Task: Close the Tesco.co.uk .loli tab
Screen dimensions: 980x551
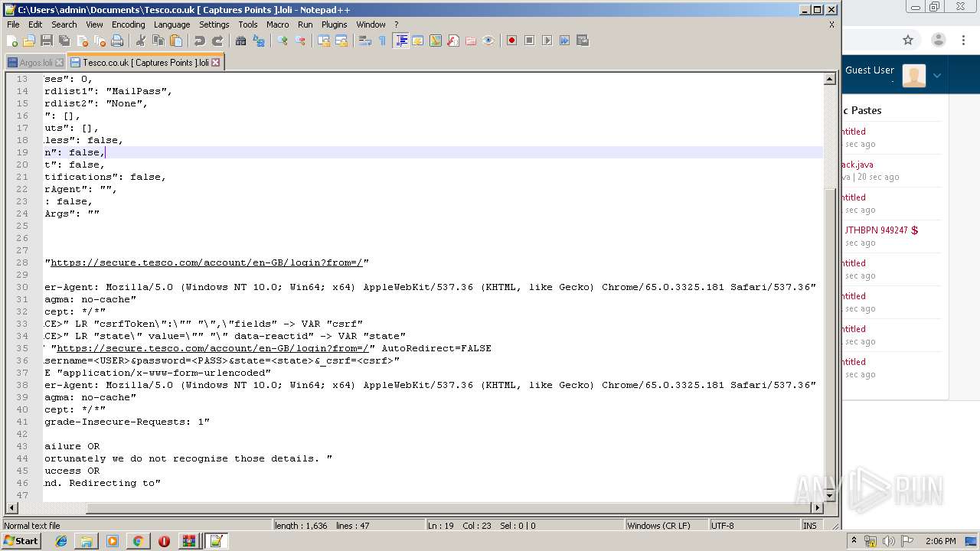Action: click(216, 63)
